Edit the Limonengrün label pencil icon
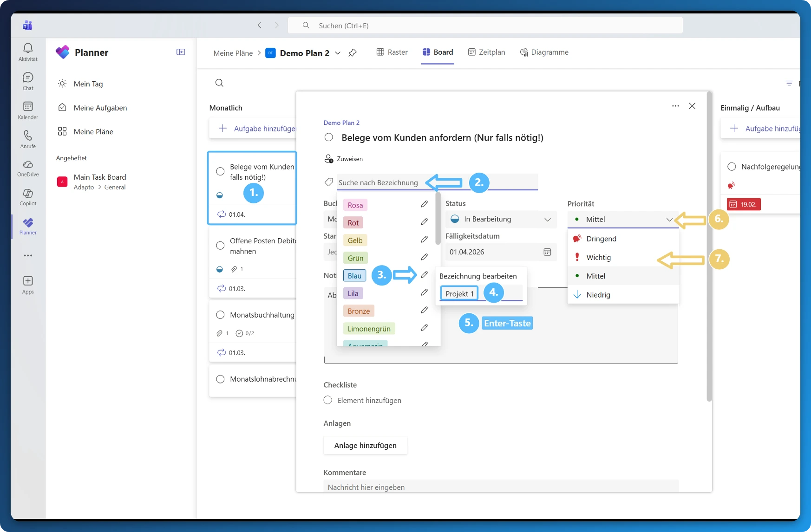Screen dimensions: 811x532 [x=424, y=328]
